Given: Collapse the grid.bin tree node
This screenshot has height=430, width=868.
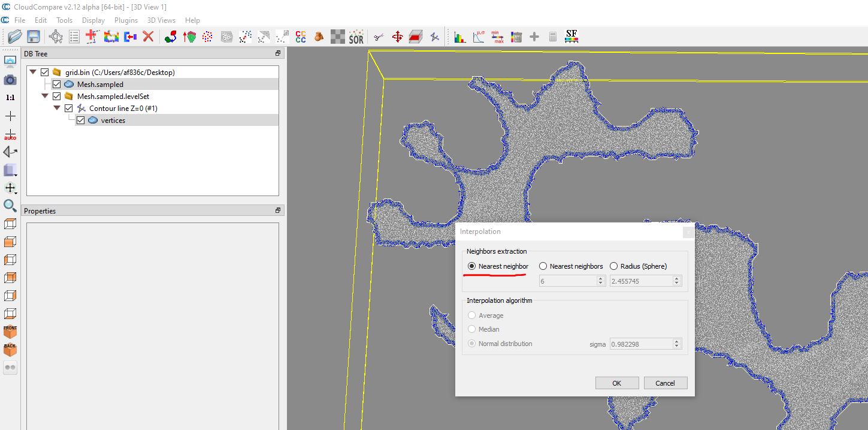Looking at the screenshot, I should pos(33,73).
